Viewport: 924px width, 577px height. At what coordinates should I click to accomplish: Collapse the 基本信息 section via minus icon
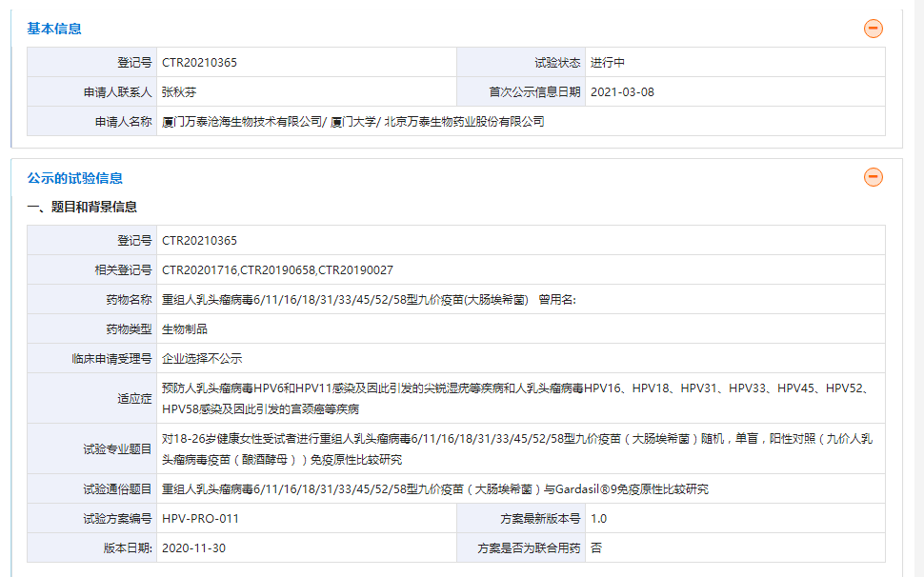873,29
